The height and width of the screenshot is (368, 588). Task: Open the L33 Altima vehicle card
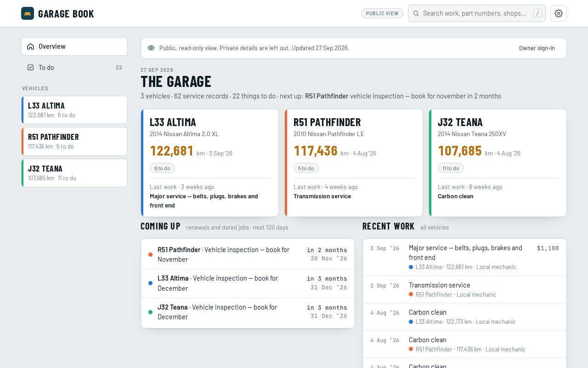[210, 163]
